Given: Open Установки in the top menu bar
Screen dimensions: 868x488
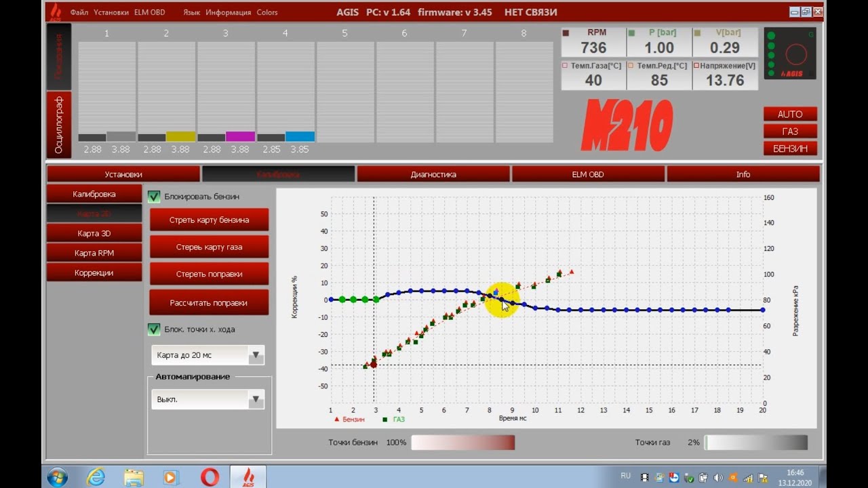Looking at the screenshot, I should [x=111, y=12].
